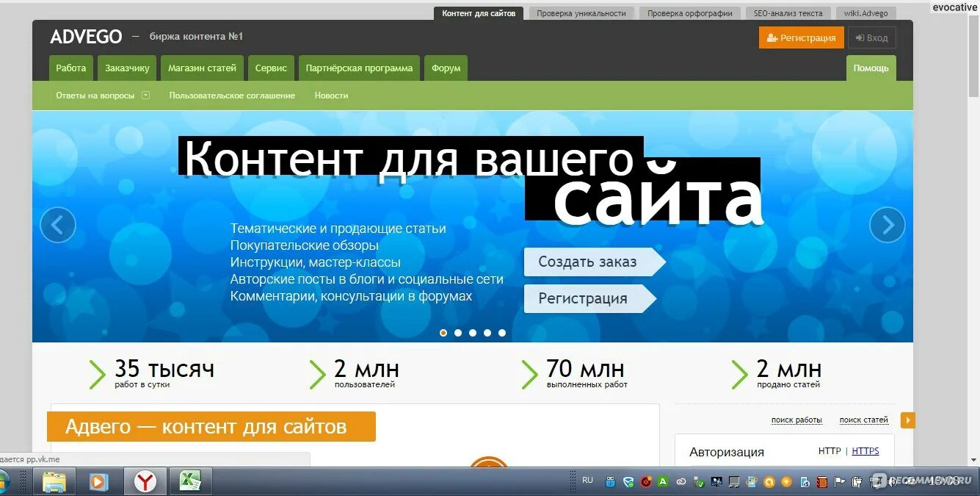The width and height of the screenshot is (980, 496).
Task: Open the Партнёрская программа menu
Action: 359,68
